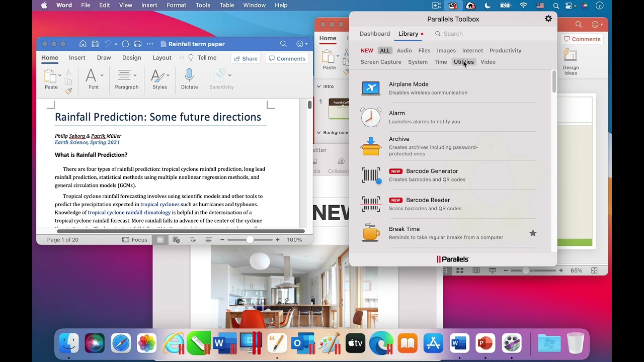The width and height of the screenshot is (644, 362).
Task: Show more ribbon tabs chevron
Action: 182,58
